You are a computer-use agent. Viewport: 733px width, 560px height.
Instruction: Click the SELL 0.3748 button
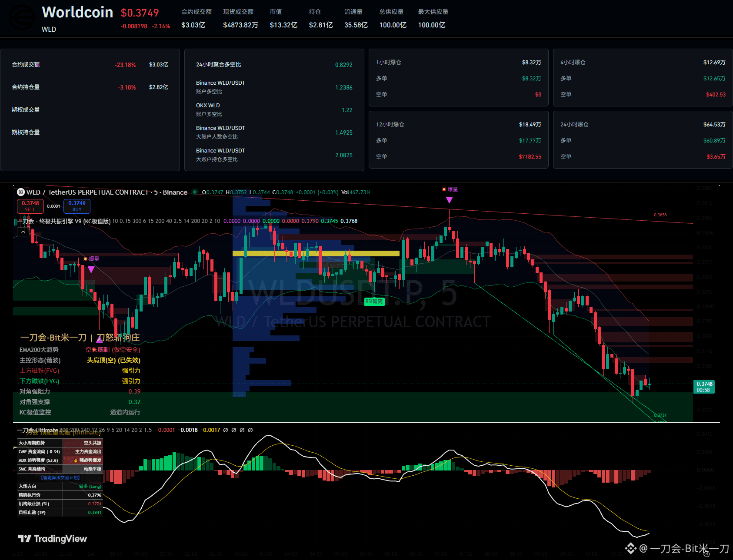click(30, 206)
